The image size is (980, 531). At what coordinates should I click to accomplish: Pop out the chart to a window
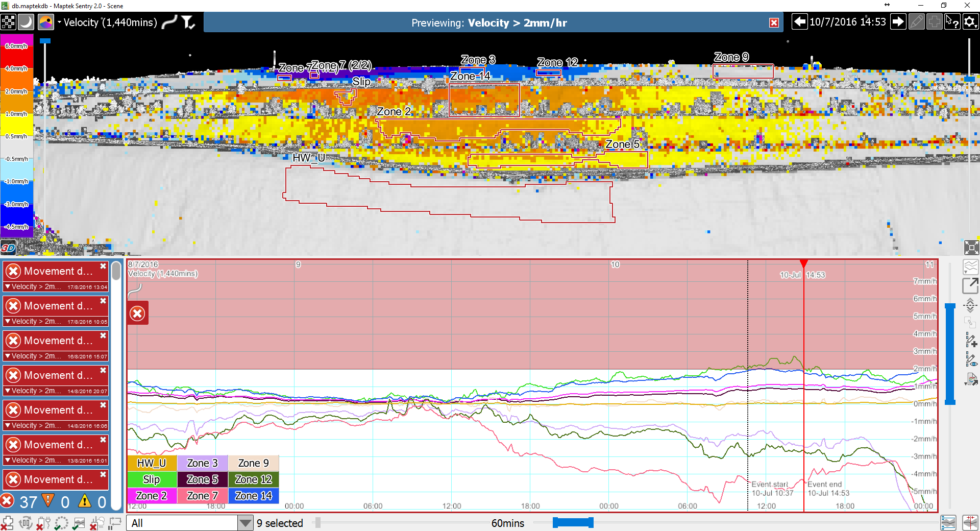pos(970,286)
